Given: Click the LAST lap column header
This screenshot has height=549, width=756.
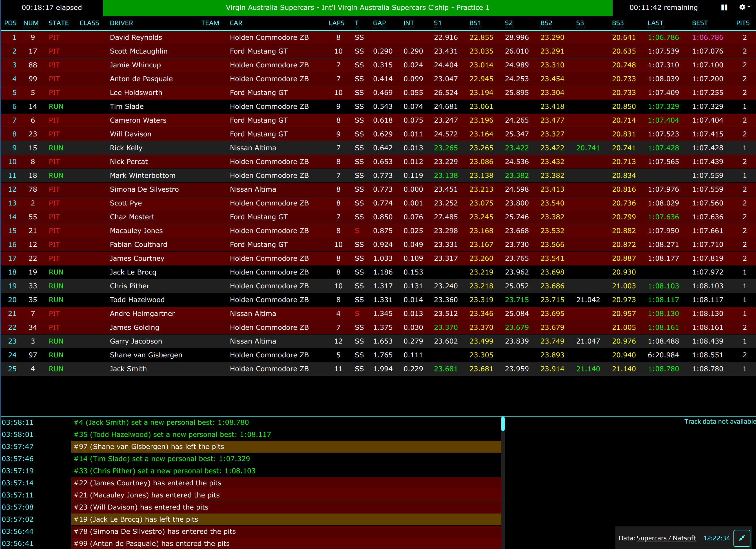Looking at the screenshot, I should (655, 23).
